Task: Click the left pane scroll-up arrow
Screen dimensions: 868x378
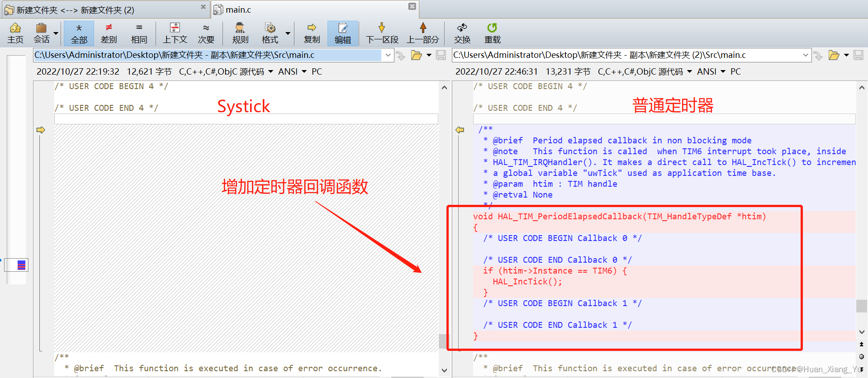Action: 444,87
